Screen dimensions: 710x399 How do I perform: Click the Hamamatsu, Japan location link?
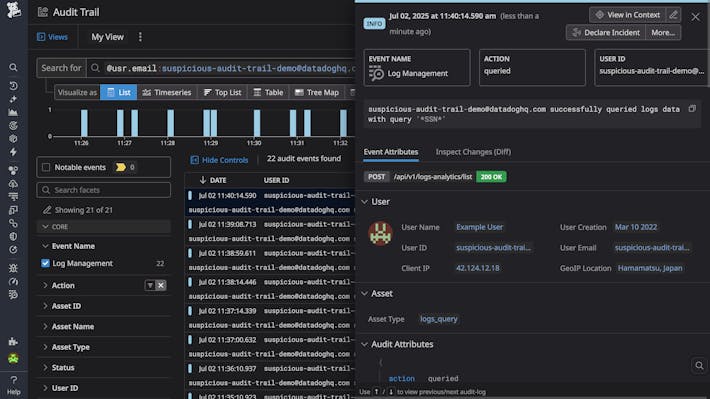[650, 268]
